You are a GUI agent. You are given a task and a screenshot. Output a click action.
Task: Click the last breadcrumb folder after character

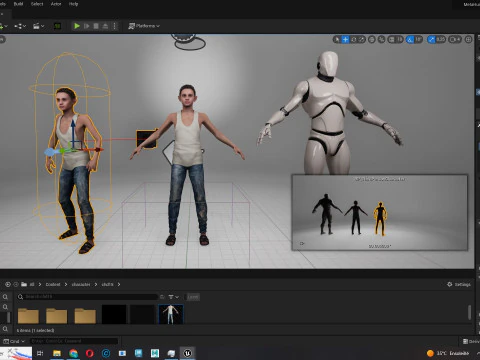point(107,284)
